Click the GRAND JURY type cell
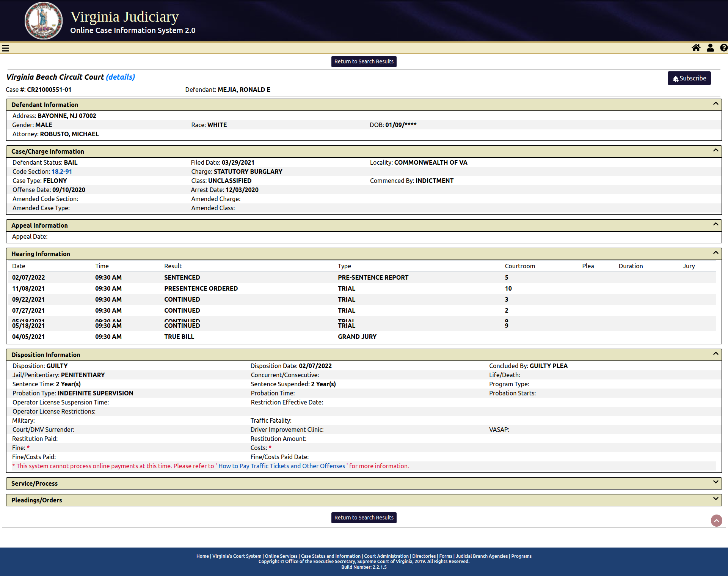This screenshot has width=728, height=576. (357, 337)
